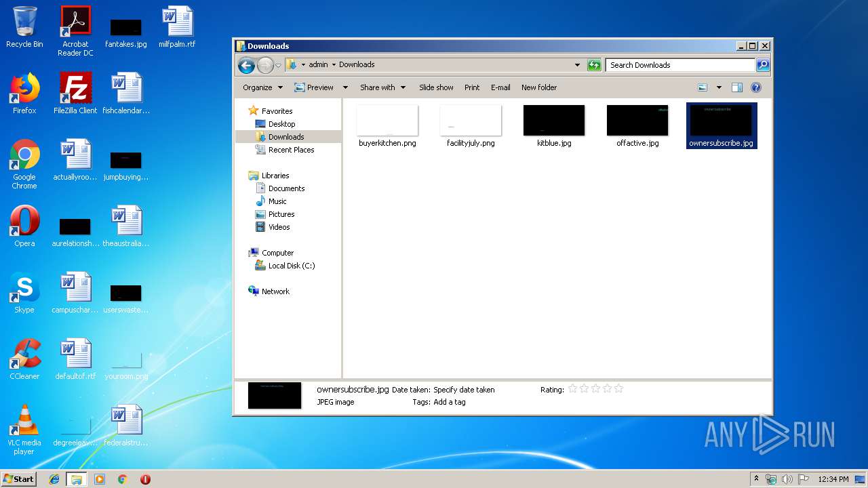
Task: Open the Share with dropdown
Action: [383, 87]
